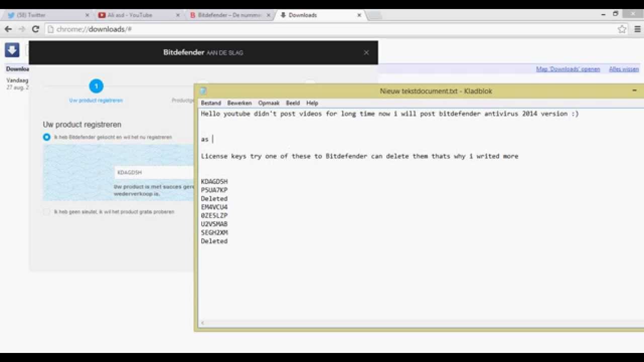
Task: Go back using Chrome's back arrow
Action: click(x=8, y=29)
